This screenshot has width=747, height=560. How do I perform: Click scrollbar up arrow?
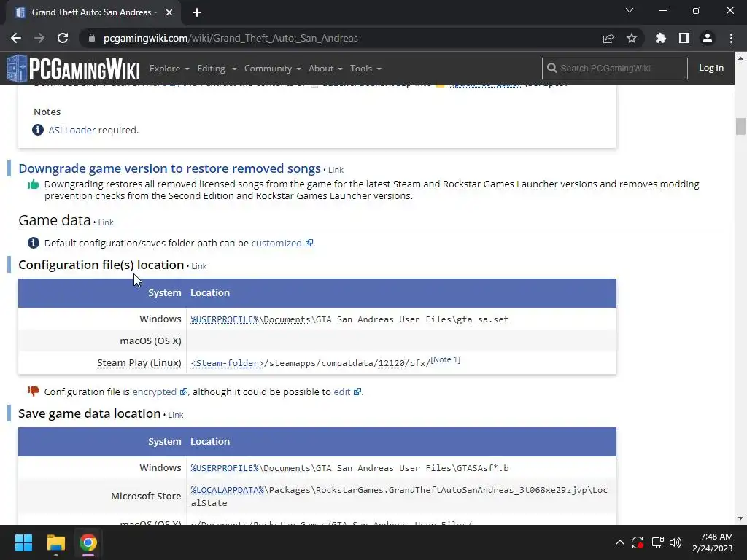click(x=740, y=58)
